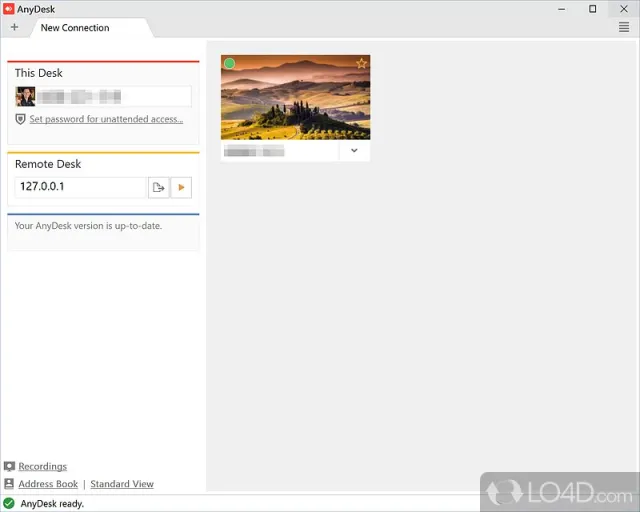This screenshot has width=640, height=512.
Task: Maximize the AnyDesk window
Action: point(592,9)
